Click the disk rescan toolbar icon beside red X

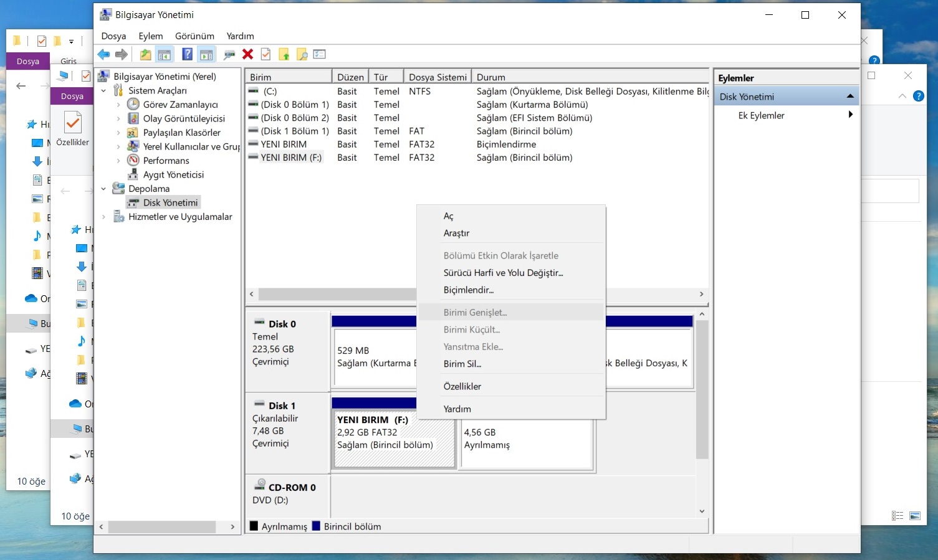click(x=229, y=55)
